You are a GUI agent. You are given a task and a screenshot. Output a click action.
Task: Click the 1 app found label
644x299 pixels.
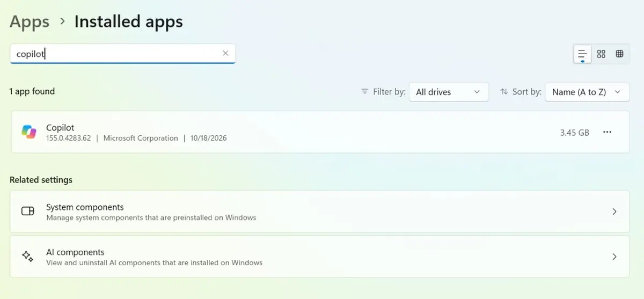[x=32, y=91]
